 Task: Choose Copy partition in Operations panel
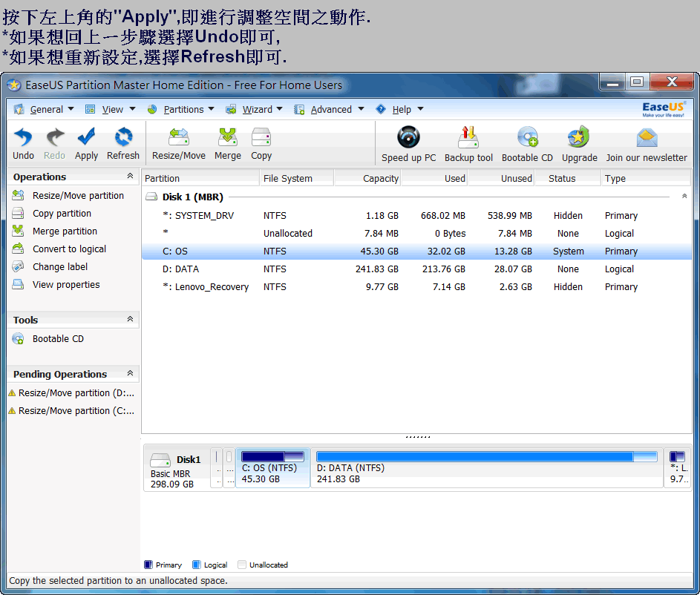[x=62, y=213]
